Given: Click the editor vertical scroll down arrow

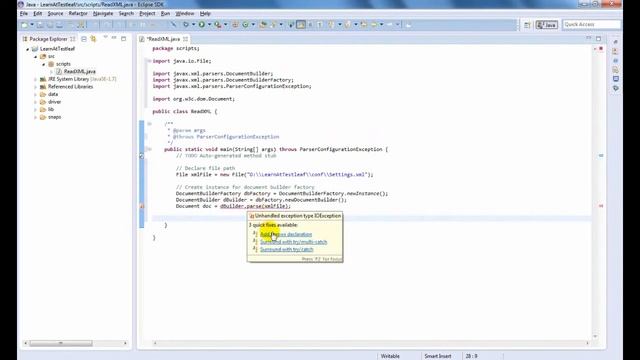Looking at the screenshot, I should click(x=595, y=336).
